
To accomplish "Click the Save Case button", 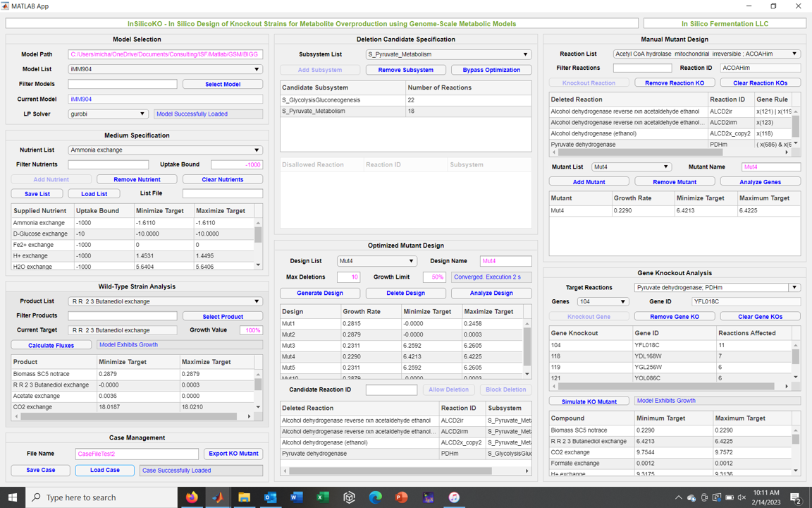I will tap(40, 470).
